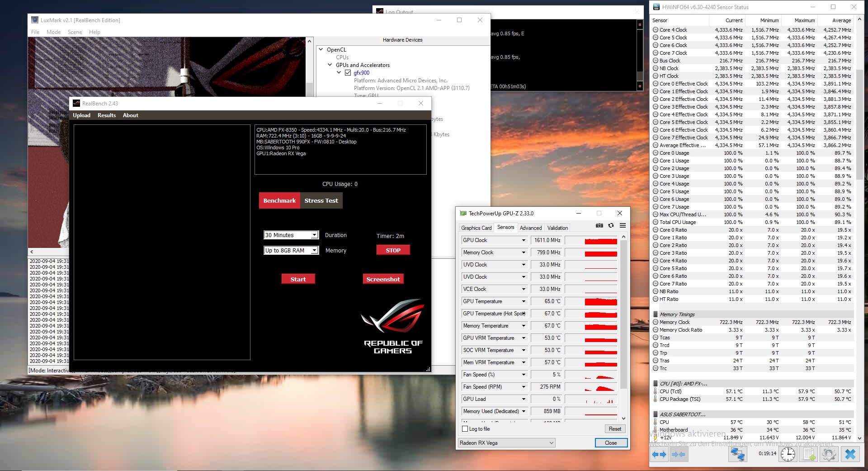Viewport: 868px width, 471px height.
Task: Click the sensor icon beside Total CPU Usage
Action: pyautogui.click(x=656, y=222)
